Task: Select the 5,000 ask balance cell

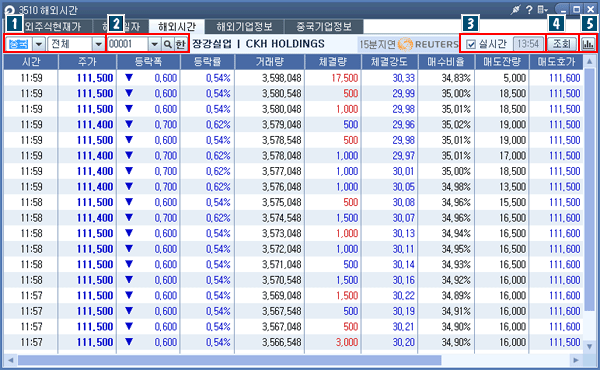Action: 502,78
